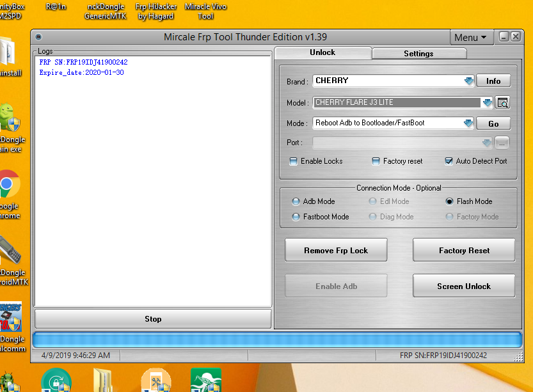Click the Remove Frp Lock button
This screenshot has height=392, width=533.
pyautogui.click(x=336, y=250)
